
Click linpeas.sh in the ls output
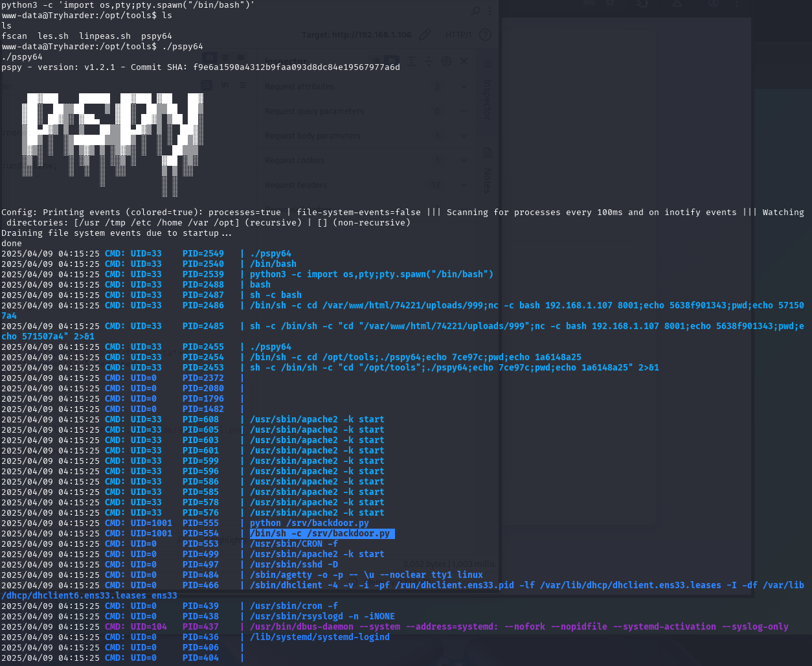pos(105,36)
